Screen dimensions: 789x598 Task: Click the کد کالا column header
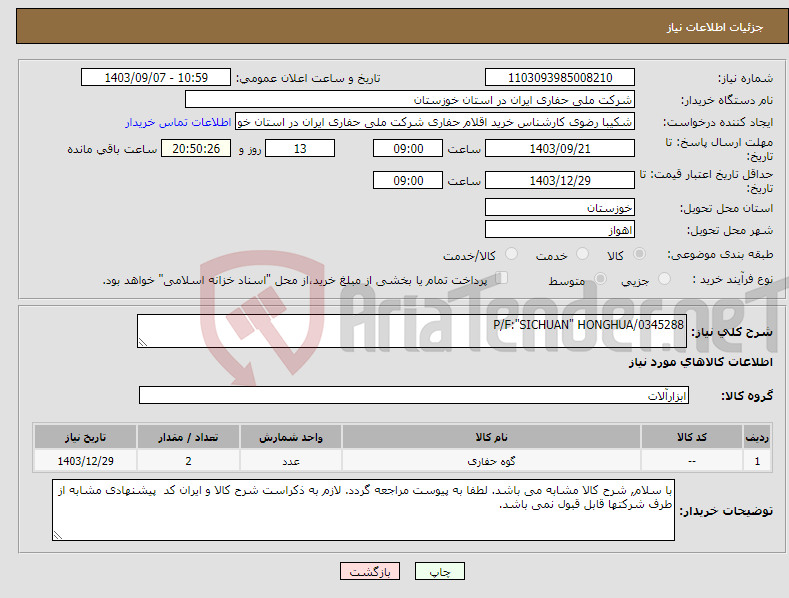coord(691,437)
